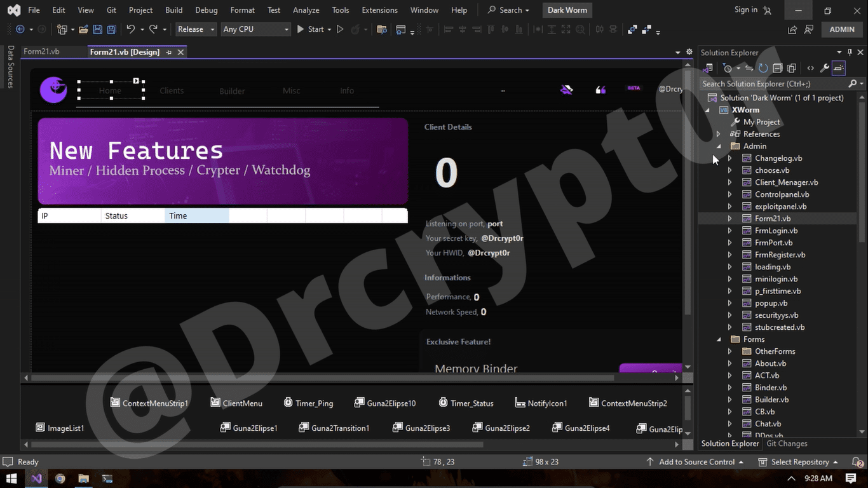Collapse the Admin folder in Solution Explorer
This screenshot has width=868, height=488.
719,146
